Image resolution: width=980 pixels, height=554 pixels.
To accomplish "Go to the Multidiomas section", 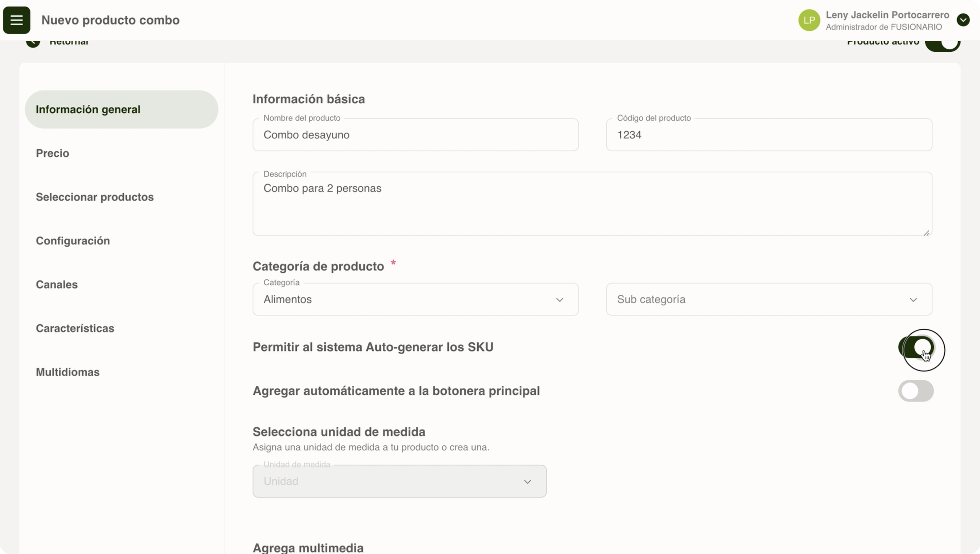I will tap(68, 372).
